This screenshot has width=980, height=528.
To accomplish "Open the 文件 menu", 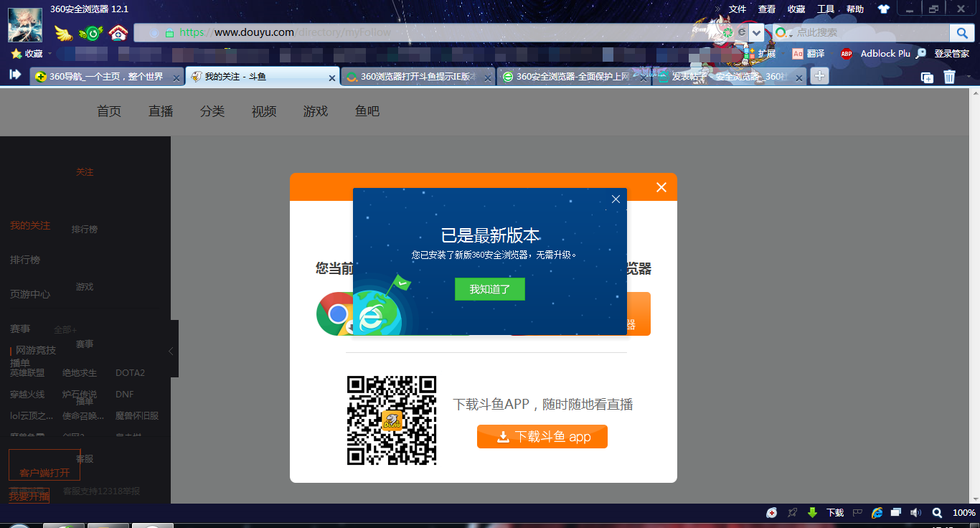I will coord(738,9).
